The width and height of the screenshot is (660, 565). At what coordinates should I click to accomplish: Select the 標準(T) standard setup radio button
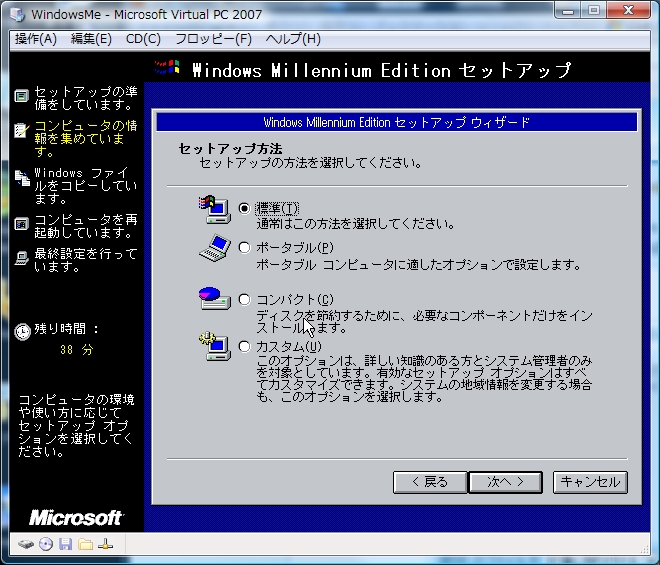tap(244, 208)
